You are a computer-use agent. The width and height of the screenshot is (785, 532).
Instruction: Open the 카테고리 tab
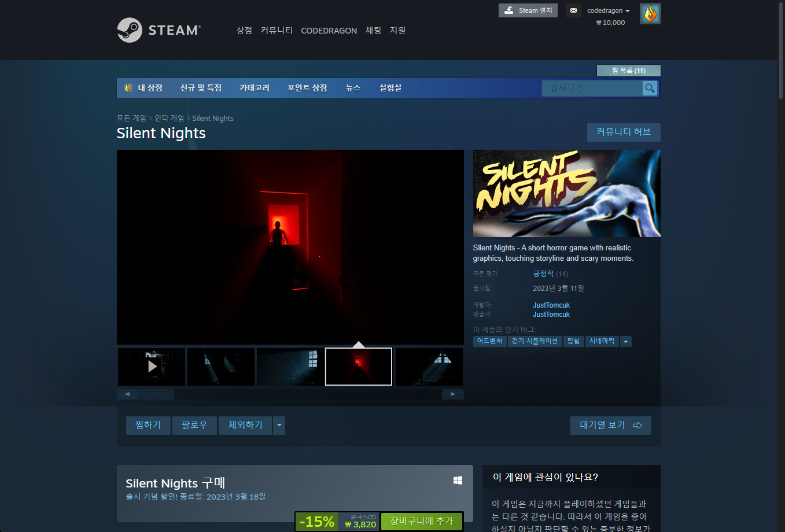(x=255, y=88)
